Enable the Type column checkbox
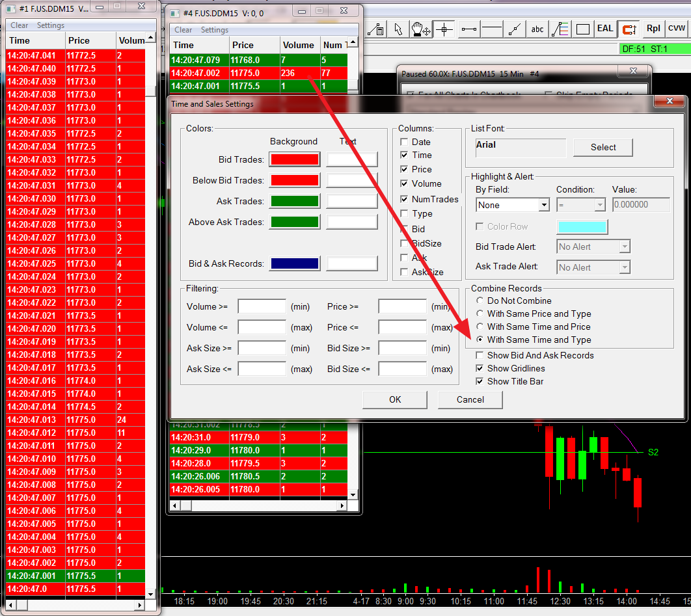 pyautogui.click(x=404, y=214)
